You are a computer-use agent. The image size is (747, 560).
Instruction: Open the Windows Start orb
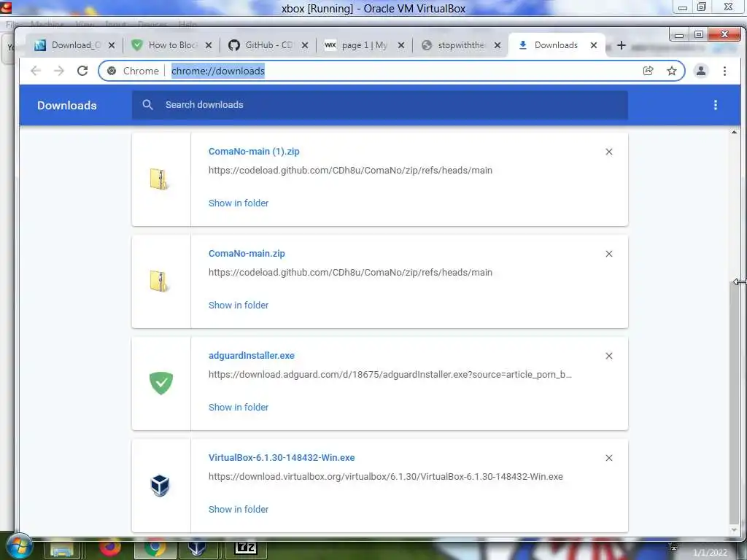19,547
